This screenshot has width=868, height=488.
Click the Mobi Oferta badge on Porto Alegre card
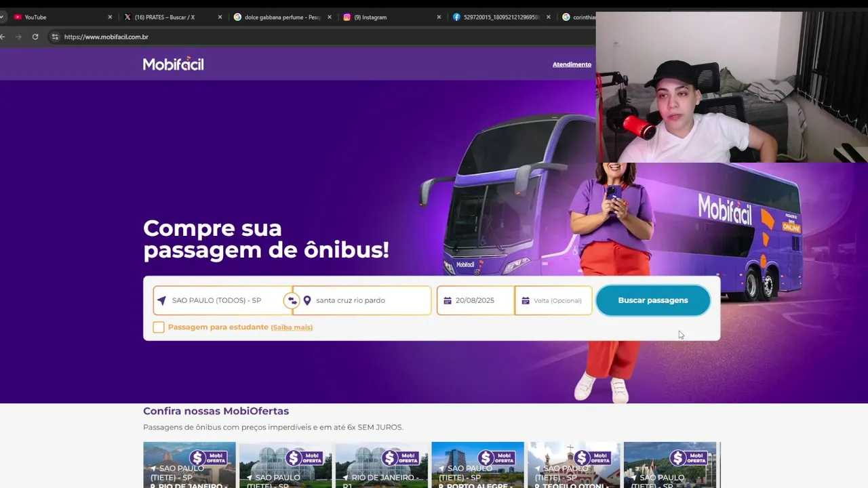496,457
